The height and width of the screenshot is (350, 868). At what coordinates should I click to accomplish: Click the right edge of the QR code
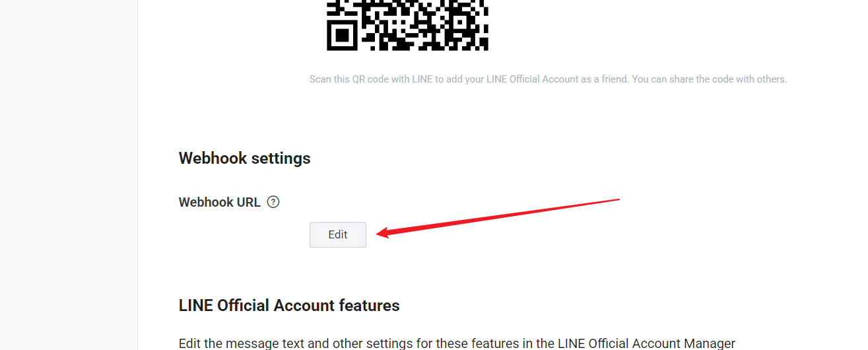pos(486,25)
